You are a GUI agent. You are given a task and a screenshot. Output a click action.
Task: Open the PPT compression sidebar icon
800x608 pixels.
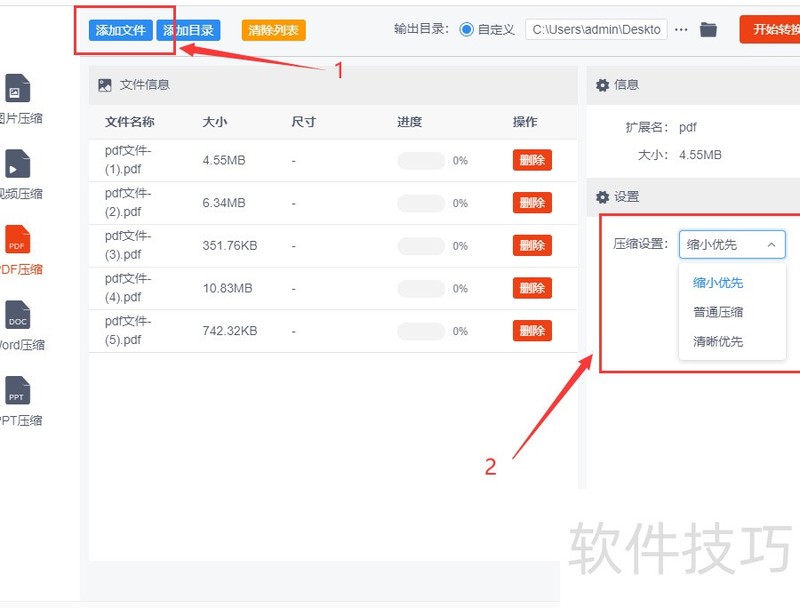pyautogui.click(x=17, y=392)
